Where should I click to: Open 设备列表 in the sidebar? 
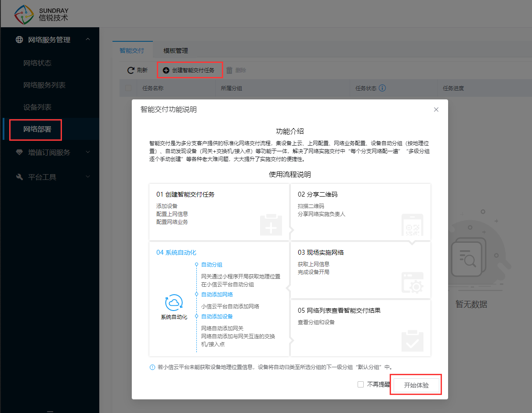(37, 107)
